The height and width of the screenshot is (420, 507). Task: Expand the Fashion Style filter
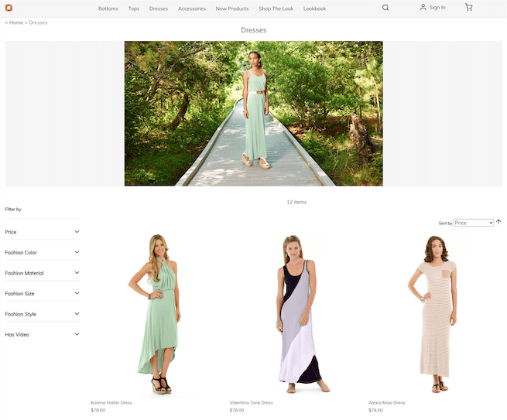click(43, 314)
